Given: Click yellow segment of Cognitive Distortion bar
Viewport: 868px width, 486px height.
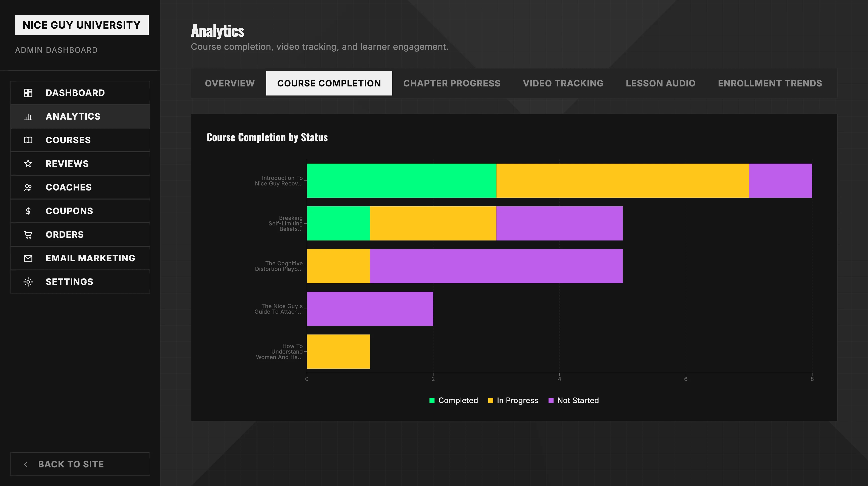Looking at the screenshot, I should pos(338,266).
